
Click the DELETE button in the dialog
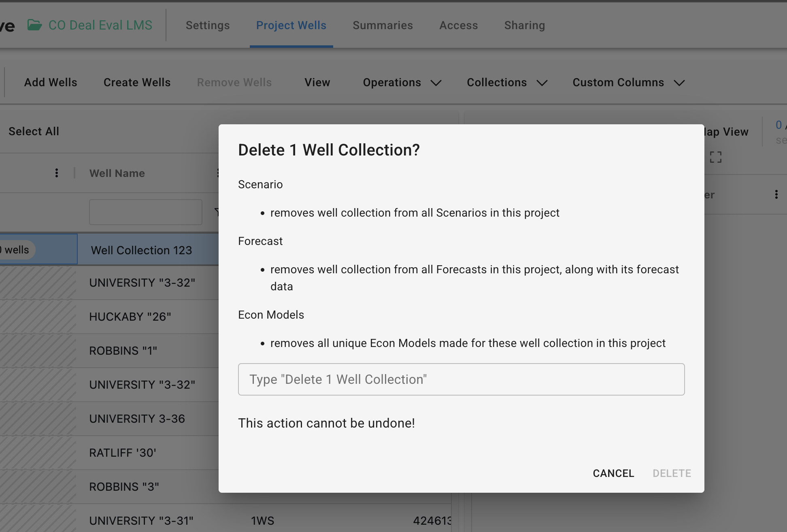coord(672,473)
